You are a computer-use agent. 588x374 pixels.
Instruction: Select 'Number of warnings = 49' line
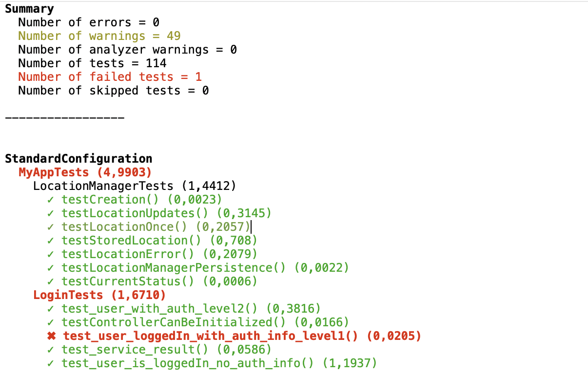(99, 36)
